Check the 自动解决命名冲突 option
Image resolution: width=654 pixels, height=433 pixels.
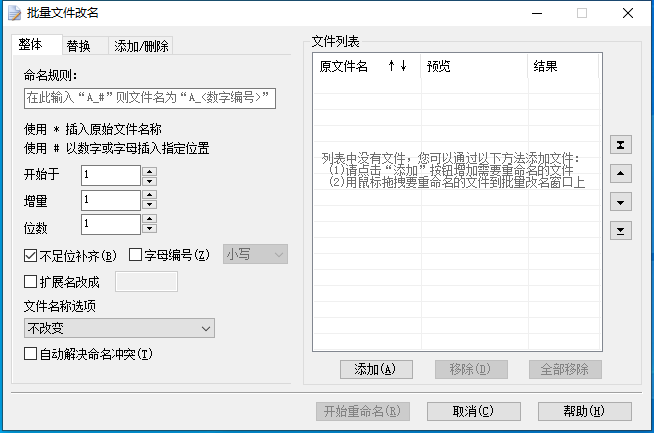(x=29, y=354)
